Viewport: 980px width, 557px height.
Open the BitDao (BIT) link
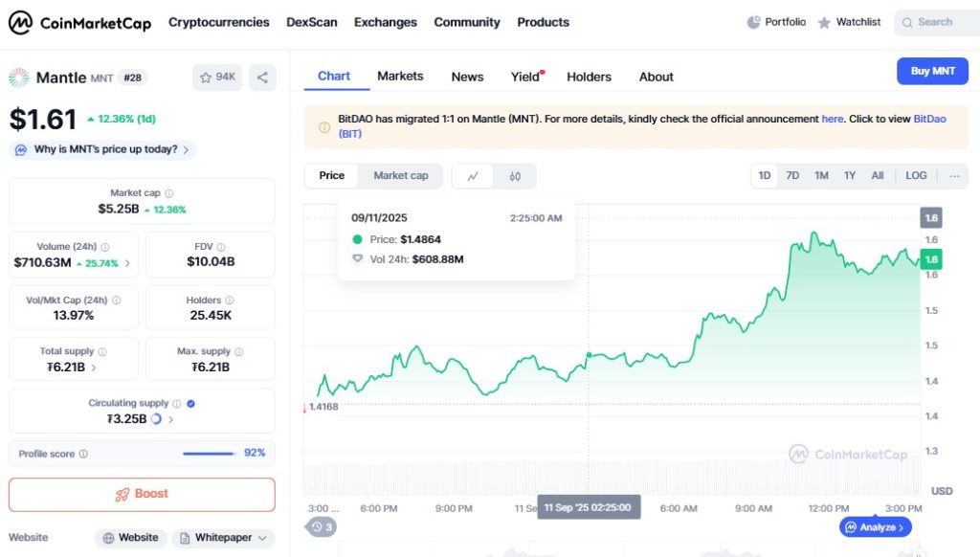pos(929,119)
